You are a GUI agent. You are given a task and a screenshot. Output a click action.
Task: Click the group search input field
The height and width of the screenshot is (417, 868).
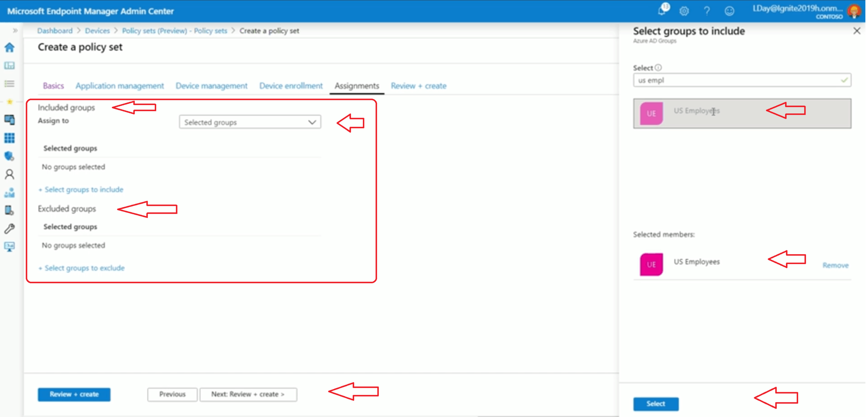[742, 80]
